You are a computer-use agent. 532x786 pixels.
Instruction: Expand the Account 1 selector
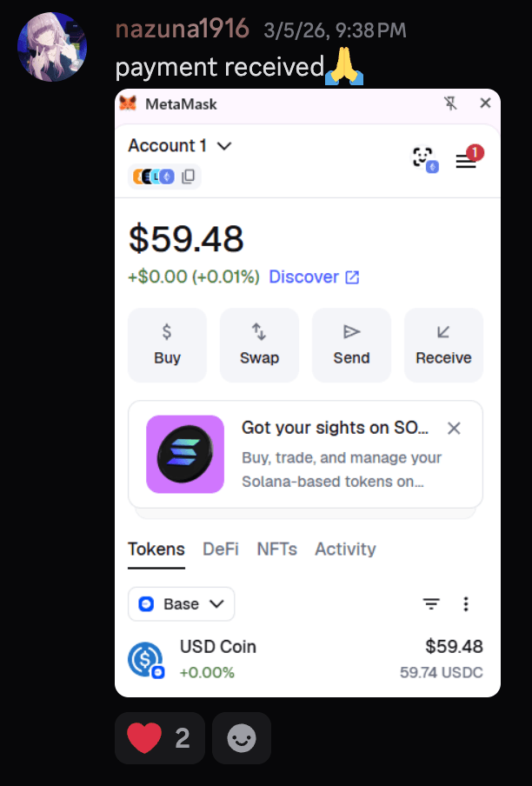click(181, 145)
